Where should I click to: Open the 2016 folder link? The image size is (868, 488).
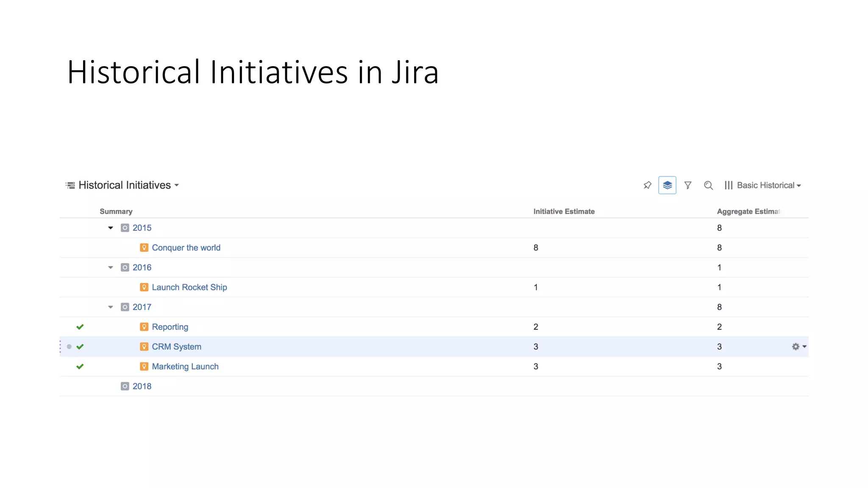tap(142, 267)
